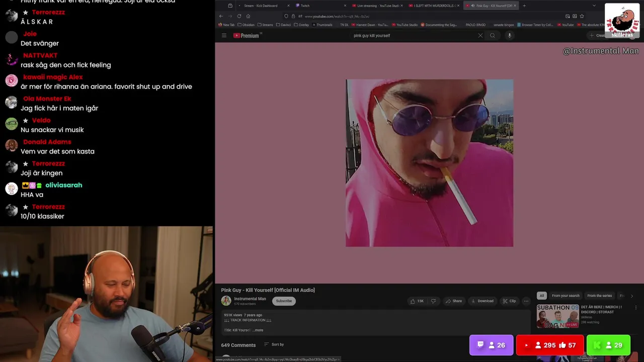Image resolution: width=644 pixels, height=362 pixels.
Task: Open the Thumbnails bookmark
Action: (322, 25)
